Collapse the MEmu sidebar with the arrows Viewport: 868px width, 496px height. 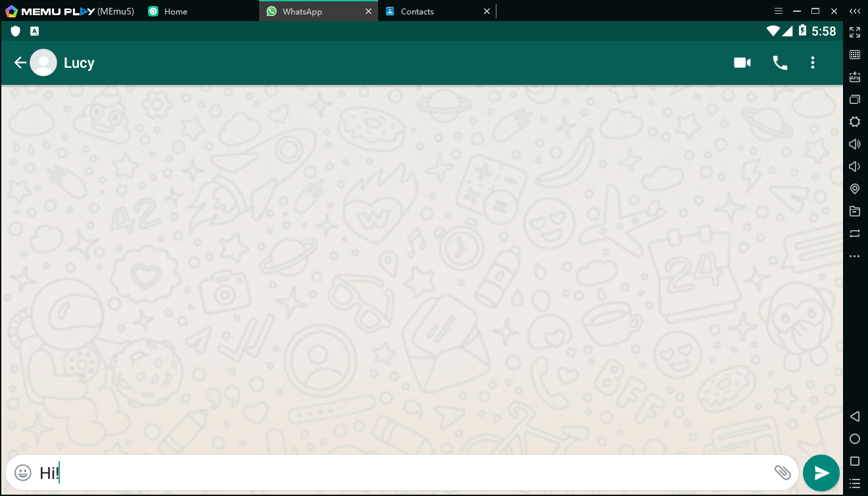tap(855, 11)
